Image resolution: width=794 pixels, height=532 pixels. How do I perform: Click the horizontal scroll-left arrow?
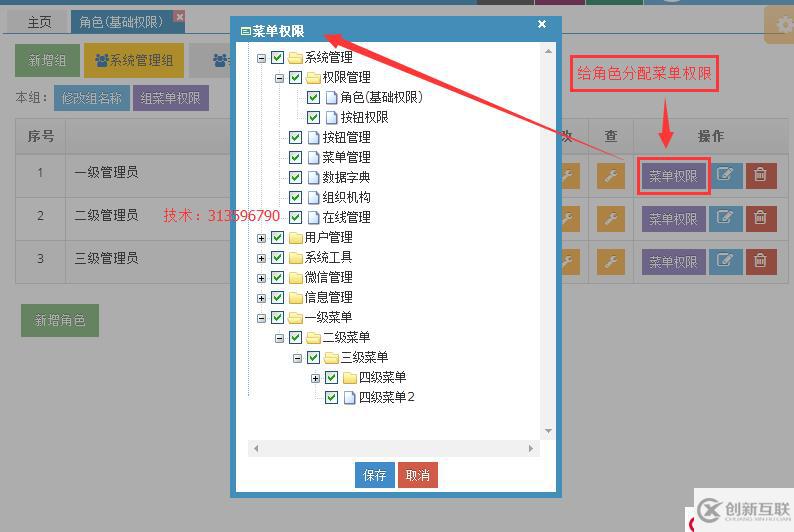[256, 448]
